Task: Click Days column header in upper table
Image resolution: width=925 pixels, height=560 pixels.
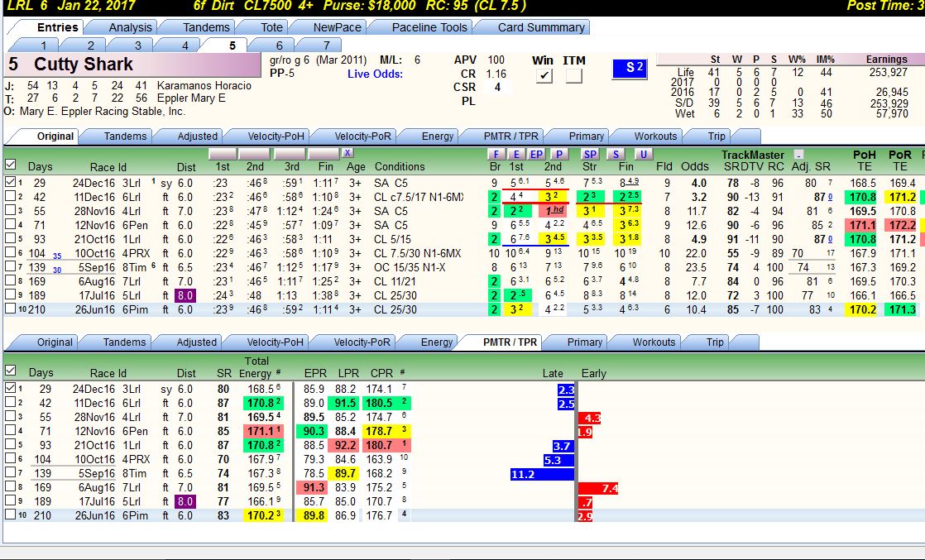Action: coord(40,167)
